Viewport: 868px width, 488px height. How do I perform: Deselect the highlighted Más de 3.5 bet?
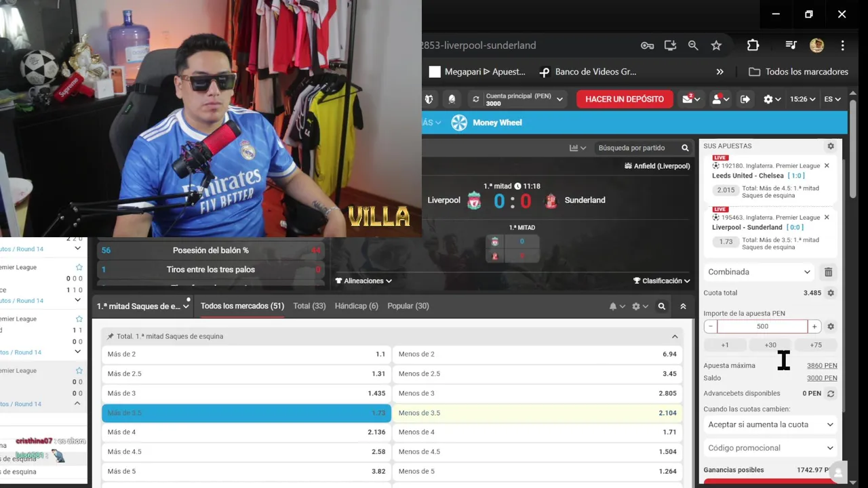click(246, 413)
